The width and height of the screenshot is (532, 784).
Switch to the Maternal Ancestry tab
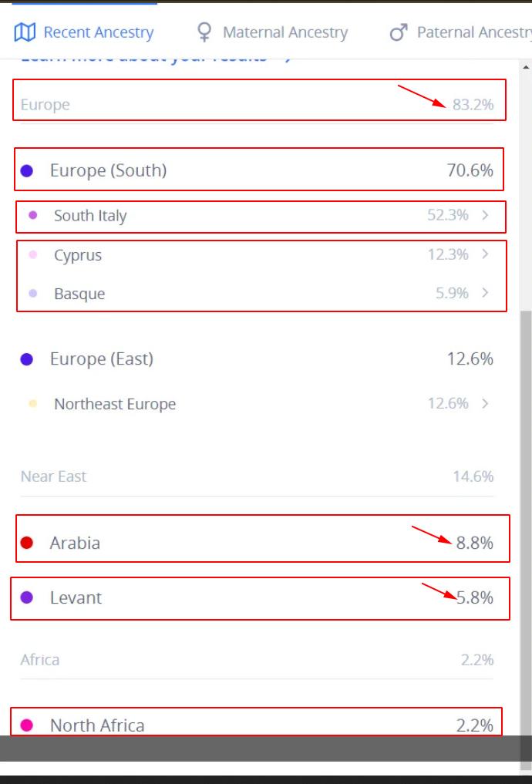coord(285,32)
